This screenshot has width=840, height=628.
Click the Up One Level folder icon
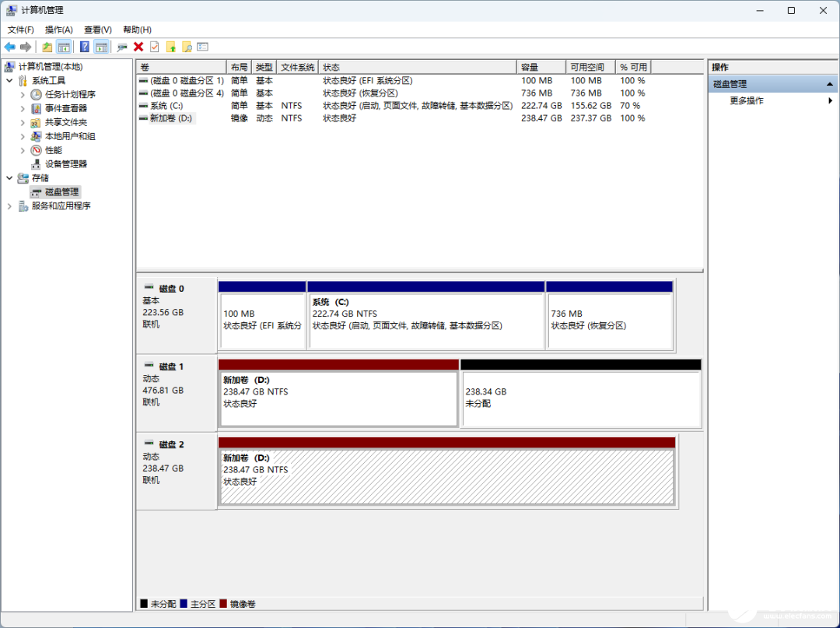[x=47, y=47]
